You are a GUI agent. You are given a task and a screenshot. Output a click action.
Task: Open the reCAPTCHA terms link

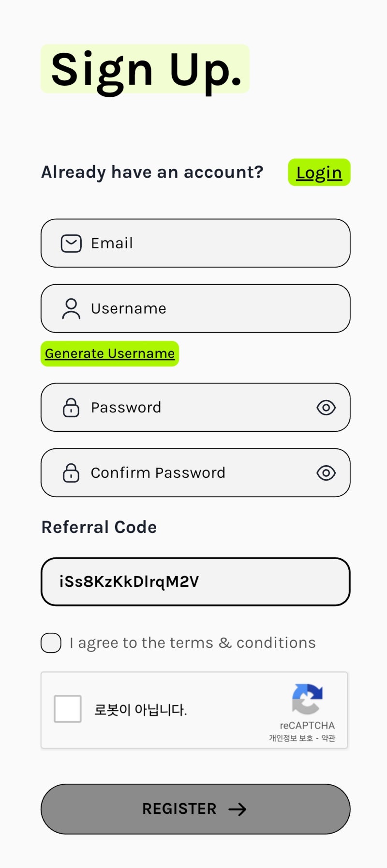point(328,738)
